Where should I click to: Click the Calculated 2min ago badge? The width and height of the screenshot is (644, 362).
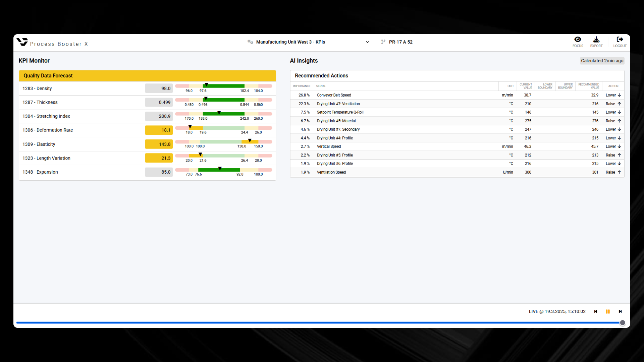[x=602, y=61]
